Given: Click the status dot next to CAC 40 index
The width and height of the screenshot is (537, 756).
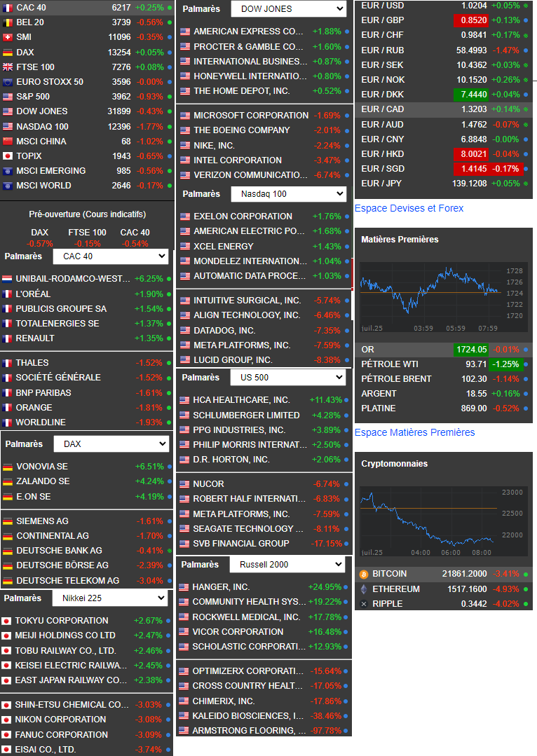Looking at the screenshot, I should point(170,8).
